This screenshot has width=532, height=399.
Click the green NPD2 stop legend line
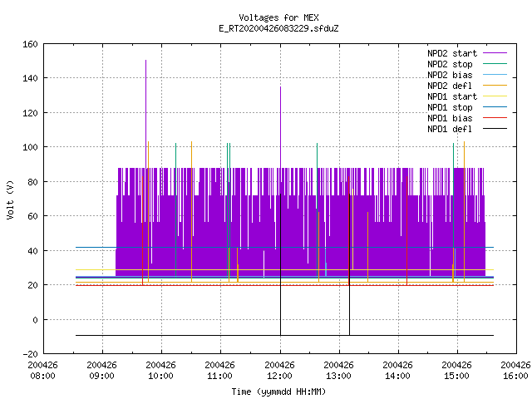495,64
